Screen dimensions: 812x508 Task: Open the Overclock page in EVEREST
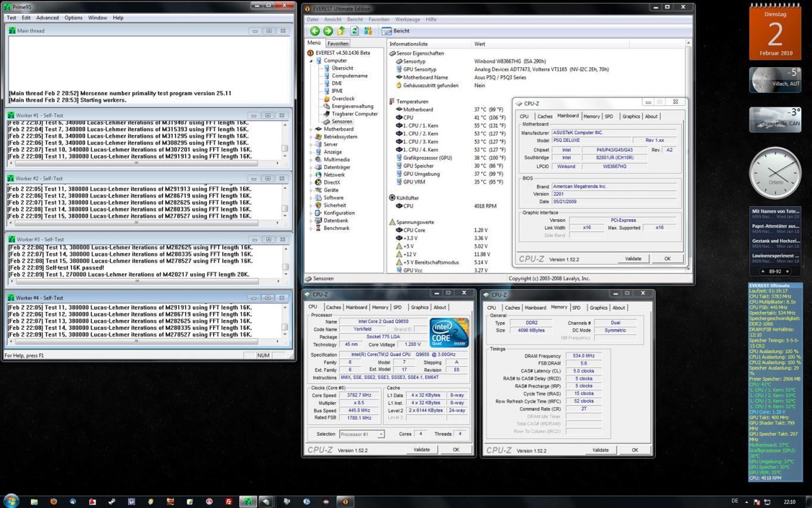pyautogui.click(x=343, y=99)
